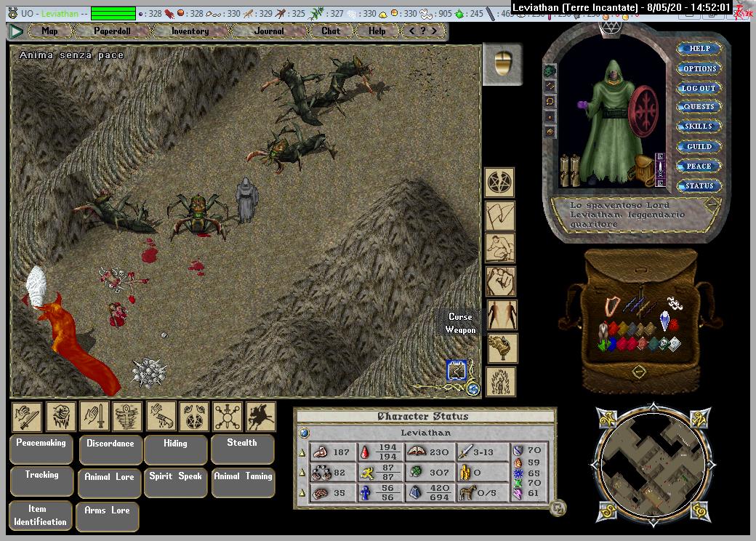Click the question mark in menu bar
Image resolution: width=756 pixels, height=541 pixels.
[x=423, y=31]
